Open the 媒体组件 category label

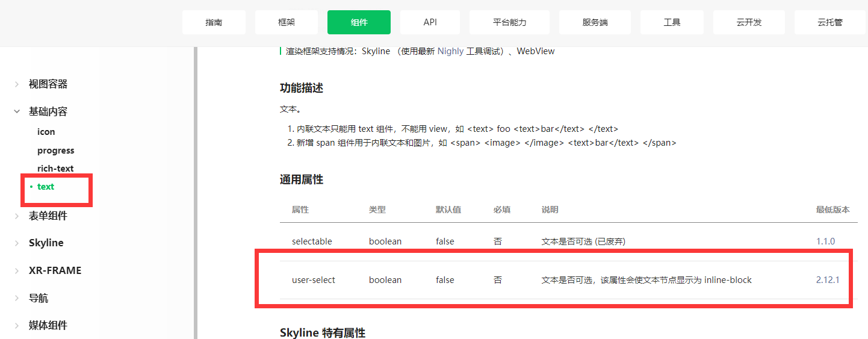pyautogui.click(x=48, y=325)
